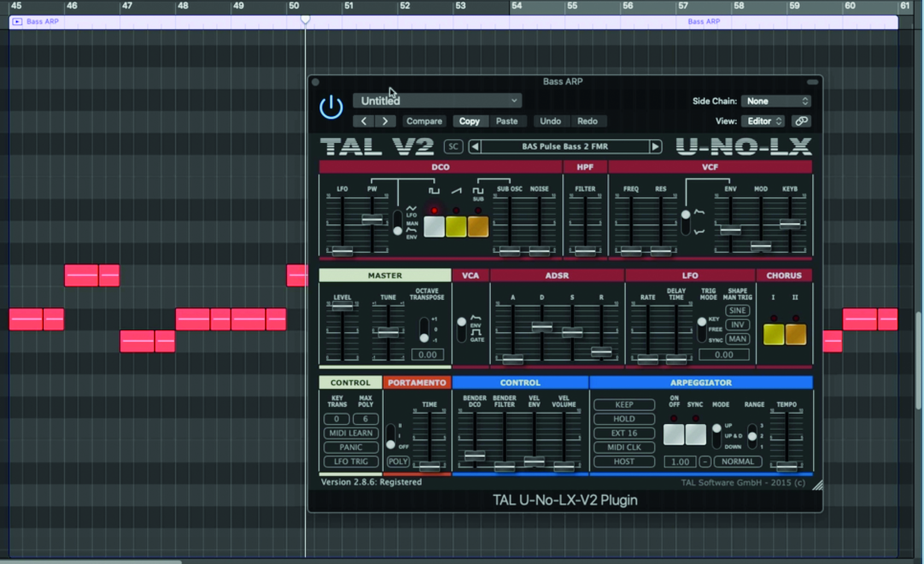Click the Copy button

[x=469, y=121]
